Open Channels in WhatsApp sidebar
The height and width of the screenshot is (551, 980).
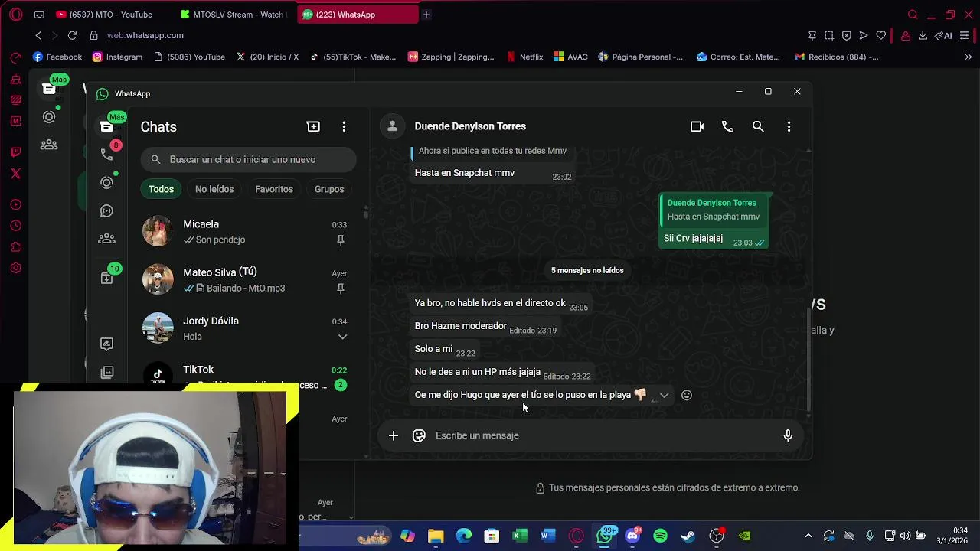pos(106,210)
